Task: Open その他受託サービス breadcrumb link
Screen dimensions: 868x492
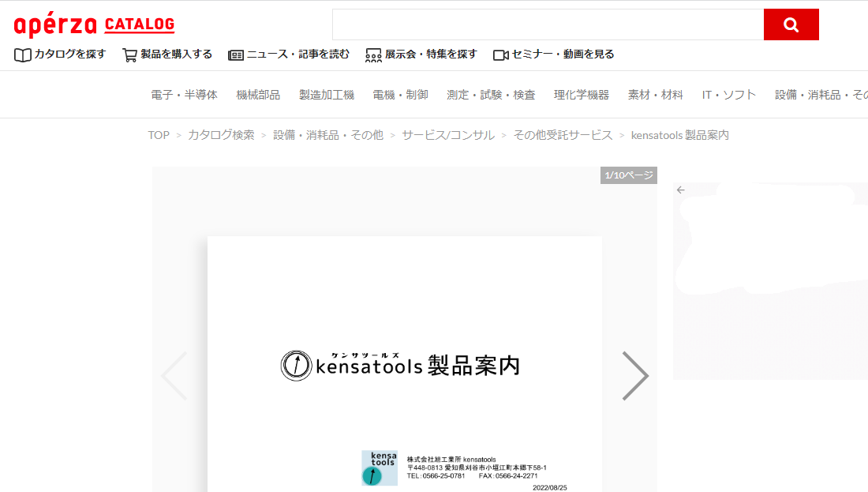Action: [x=563, y=135]
